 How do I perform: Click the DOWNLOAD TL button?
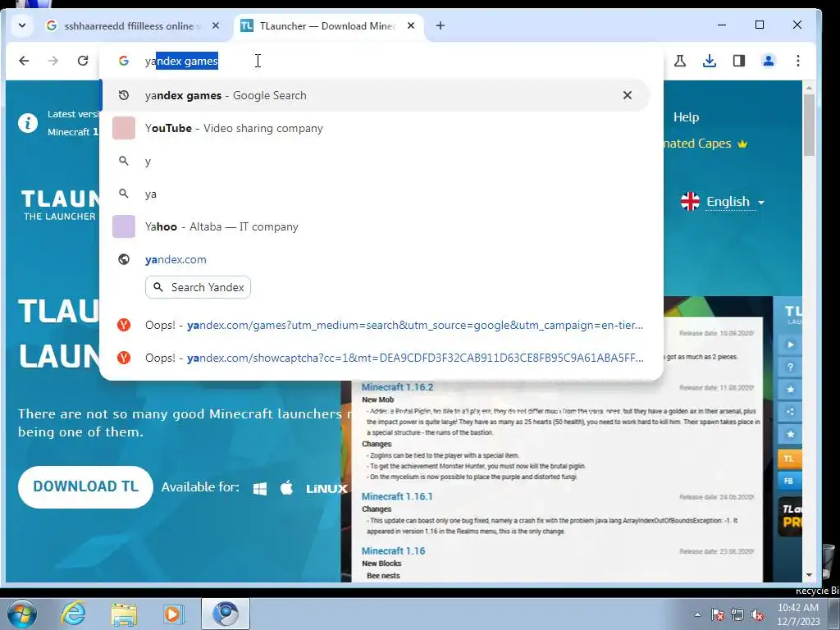tap(85, 486)
